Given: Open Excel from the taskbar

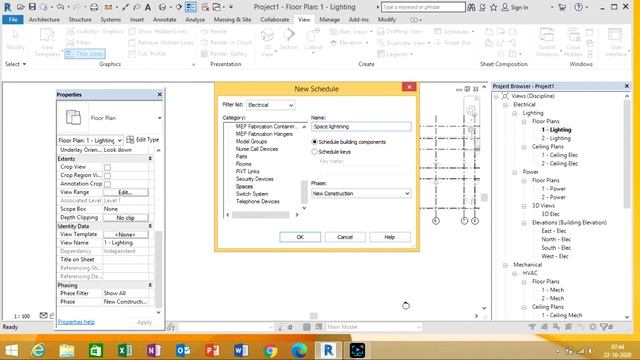Looking at the screenshot, I should pos(125,350).
